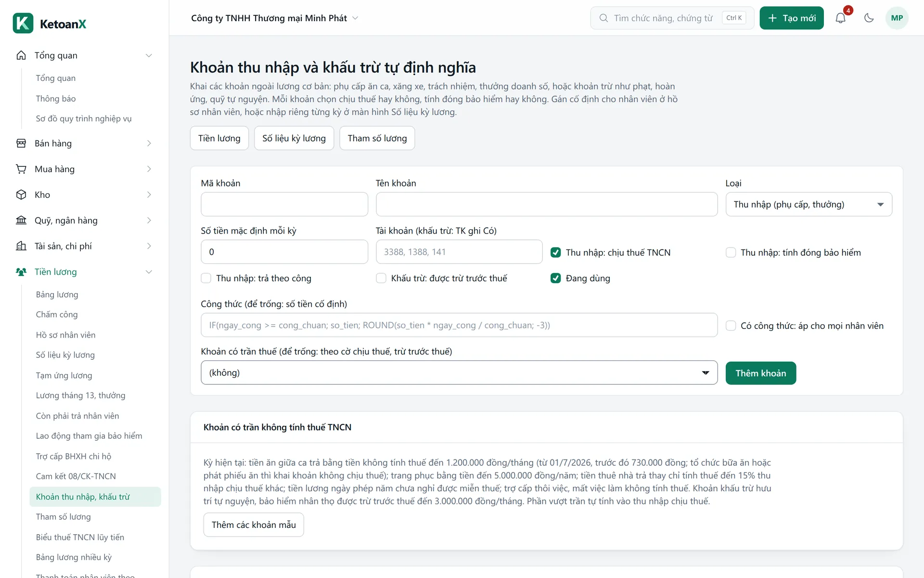
Task: Focus Số tiền mặc định mỗi kỳ field
Action: (x=284, y=252)
